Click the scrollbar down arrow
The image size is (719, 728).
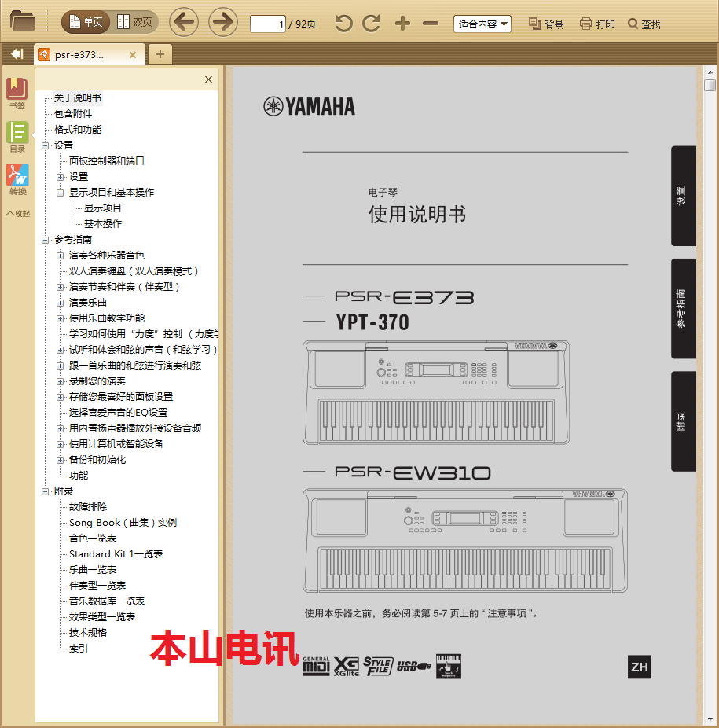click(x=710, y=719)
